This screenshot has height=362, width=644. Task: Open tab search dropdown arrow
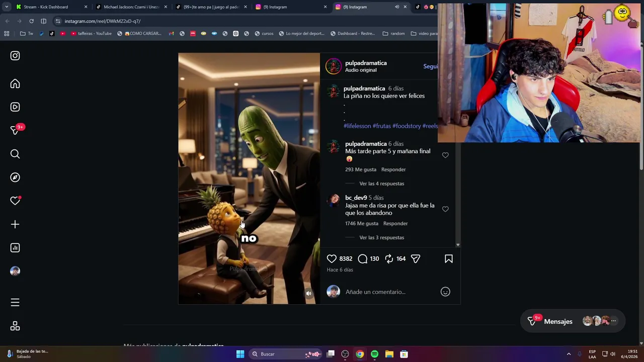pyautogui.click(x=7, y=7)
